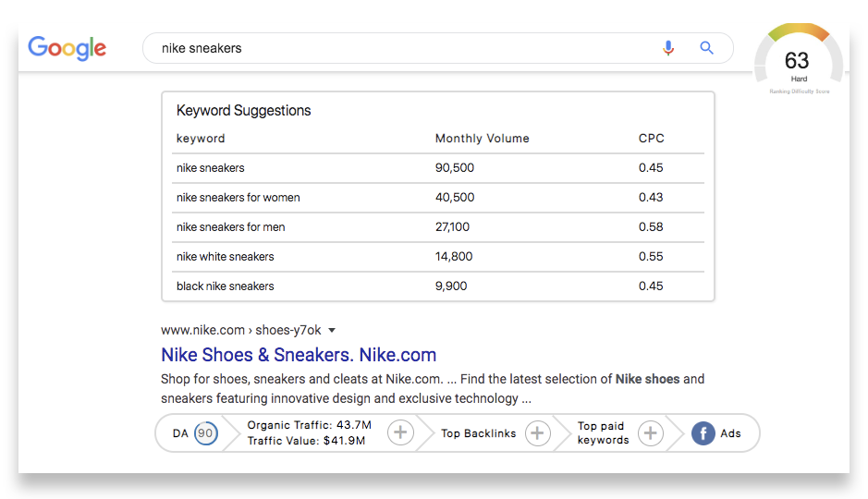Click the search box containing nike sneakers
This screenshot has height=499, width=868.
[438, 48]
